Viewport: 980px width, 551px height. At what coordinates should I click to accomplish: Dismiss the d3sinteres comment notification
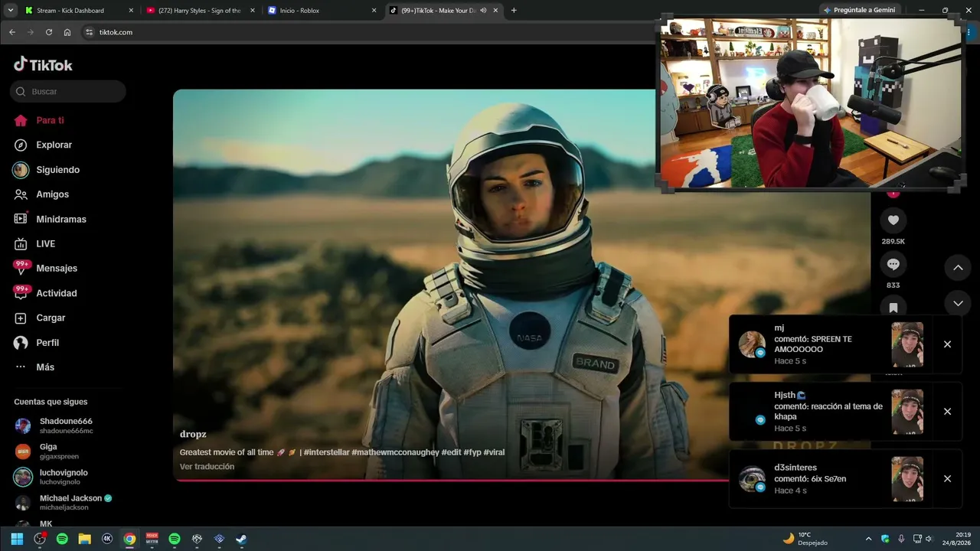[x=947, y=479]
